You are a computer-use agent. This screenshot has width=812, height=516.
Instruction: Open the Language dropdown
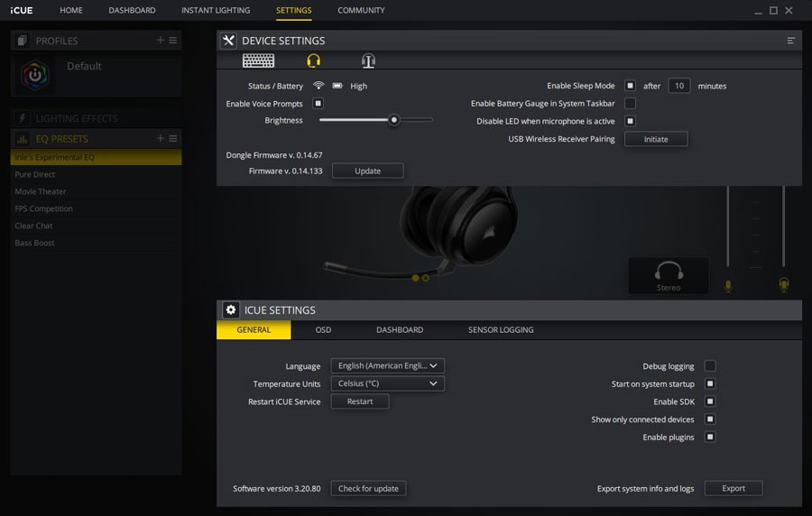point(387,365)
